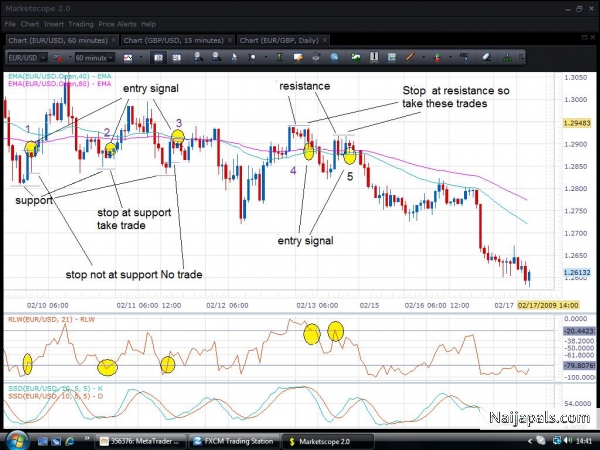Click the red candlestick chart-type icon
Viewport: 600px width, 450px height.
tap(57, 58)
